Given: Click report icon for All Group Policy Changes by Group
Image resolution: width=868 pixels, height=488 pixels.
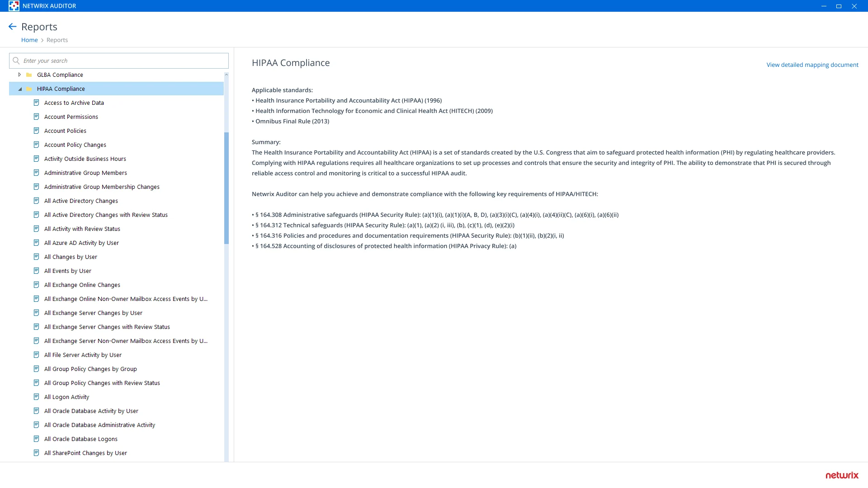Looking at the screenshot, I should (37, 369).
